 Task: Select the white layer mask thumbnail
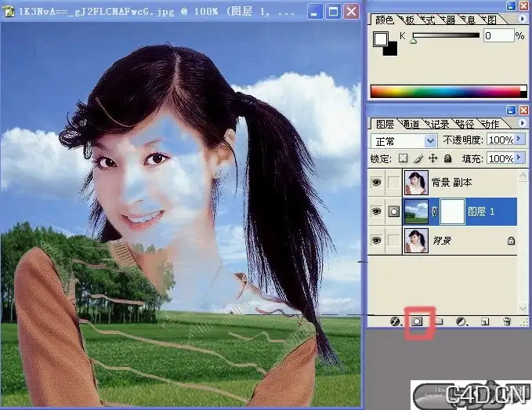coord(452,212)
